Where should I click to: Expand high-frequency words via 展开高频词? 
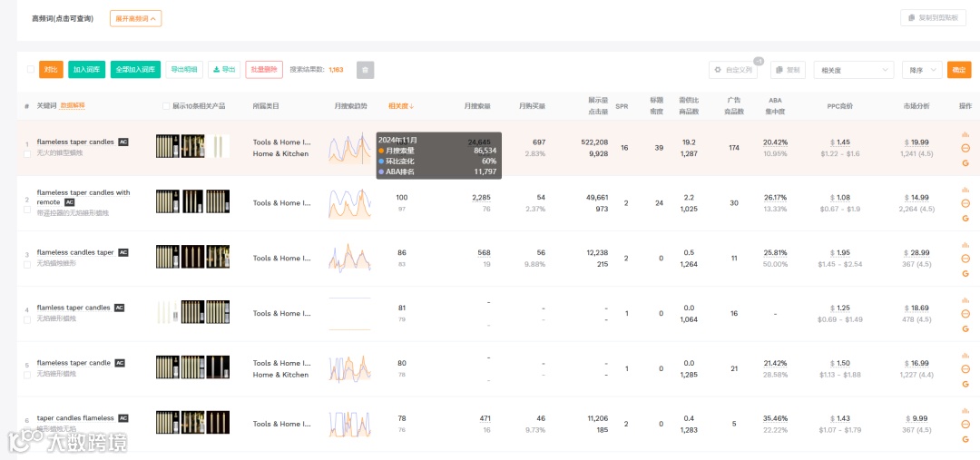135,19
